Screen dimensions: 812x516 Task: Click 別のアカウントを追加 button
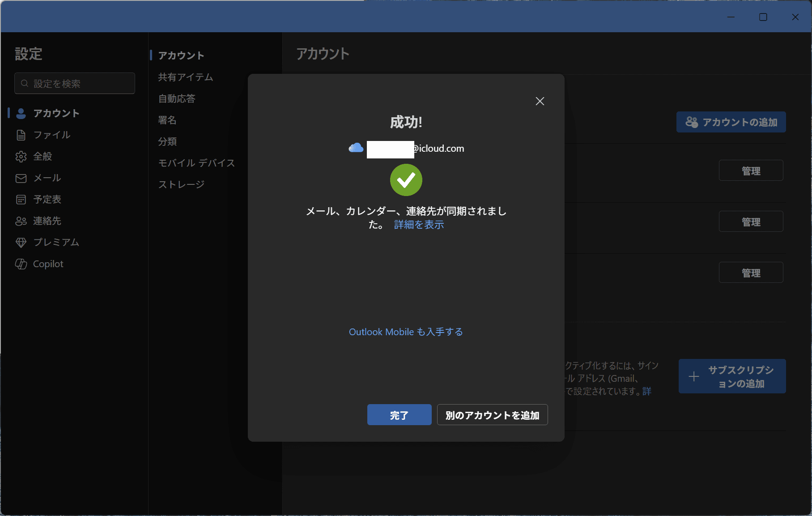point(492,415)
